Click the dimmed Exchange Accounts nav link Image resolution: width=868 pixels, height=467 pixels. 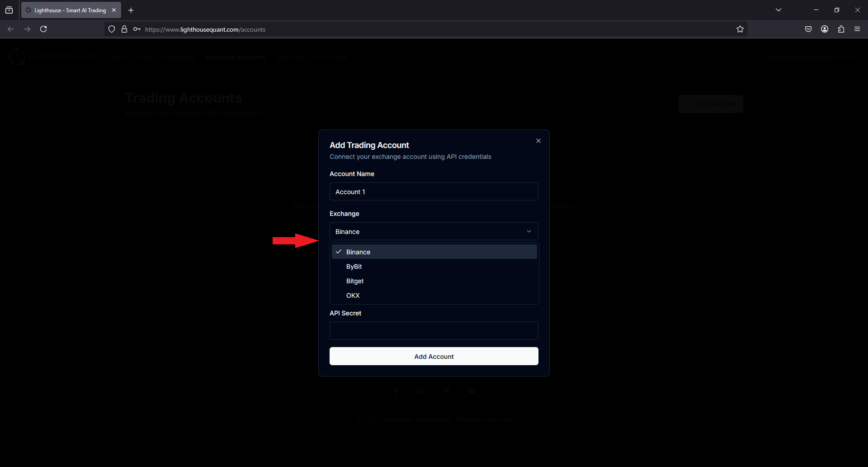coord(235,57)
